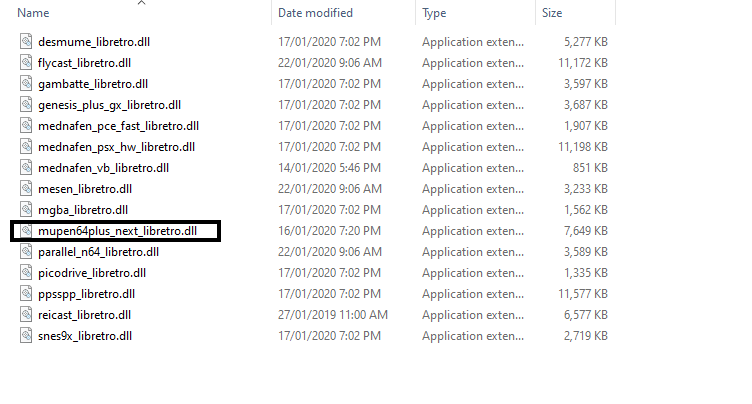Sort files by the Size column

pos(552,13)
